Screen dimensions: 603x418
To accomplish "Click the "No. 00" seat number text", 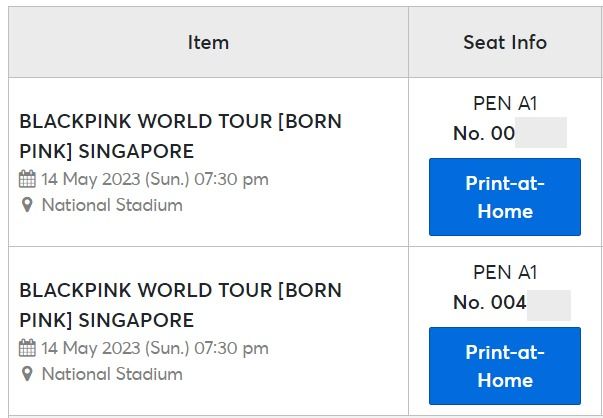I will point(484,133).
